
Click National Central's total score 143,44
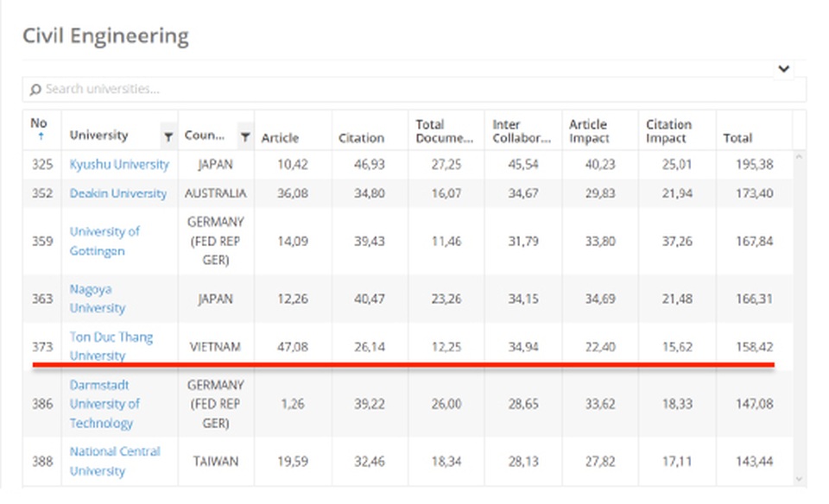(755, 462)
